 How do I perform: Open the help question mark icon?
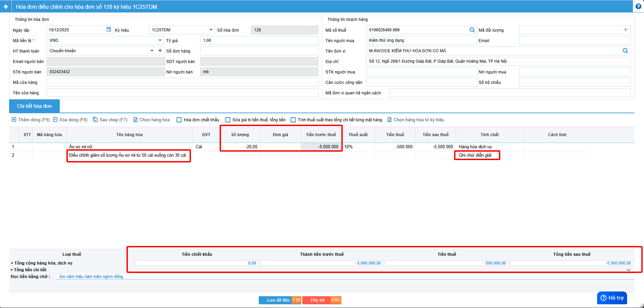[x=638, y=6]
